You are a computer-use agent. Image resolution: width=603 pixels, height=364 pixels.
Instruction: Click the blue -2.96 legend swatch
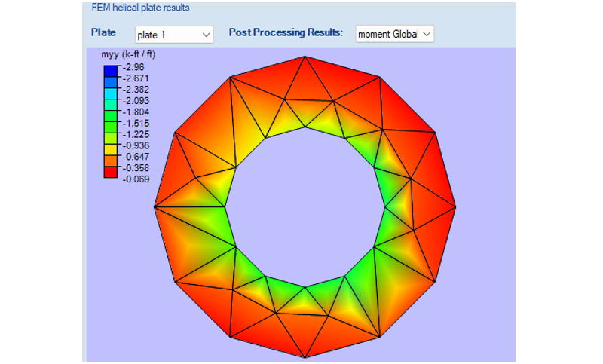coord(110,72)
